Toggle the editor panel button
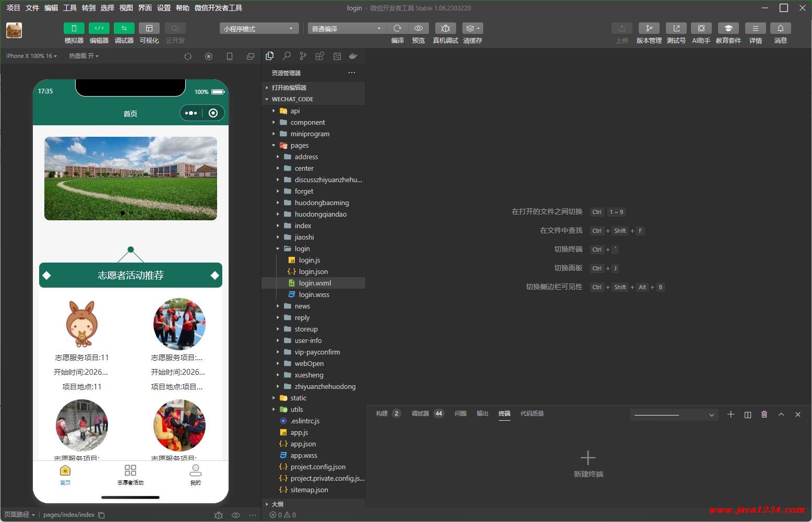This screenshot has height=522, width=812. pyautogui.click(x=99, y=29)
